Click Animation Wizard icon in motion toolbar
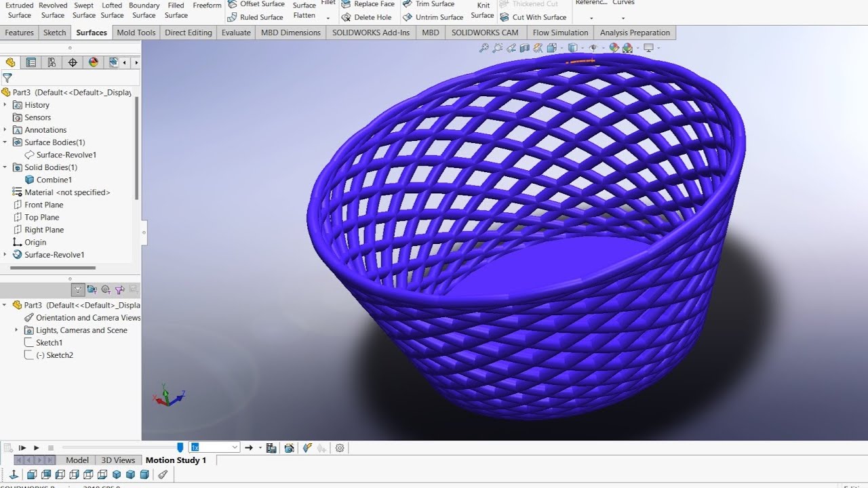 pos(290,448)
